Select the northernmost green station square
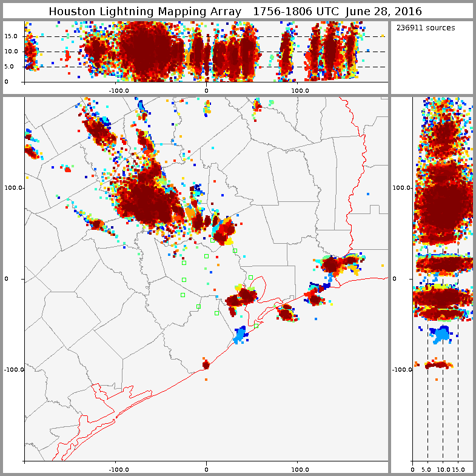The image size is (476, 476). pyautogui.click(x=235, y=250)
